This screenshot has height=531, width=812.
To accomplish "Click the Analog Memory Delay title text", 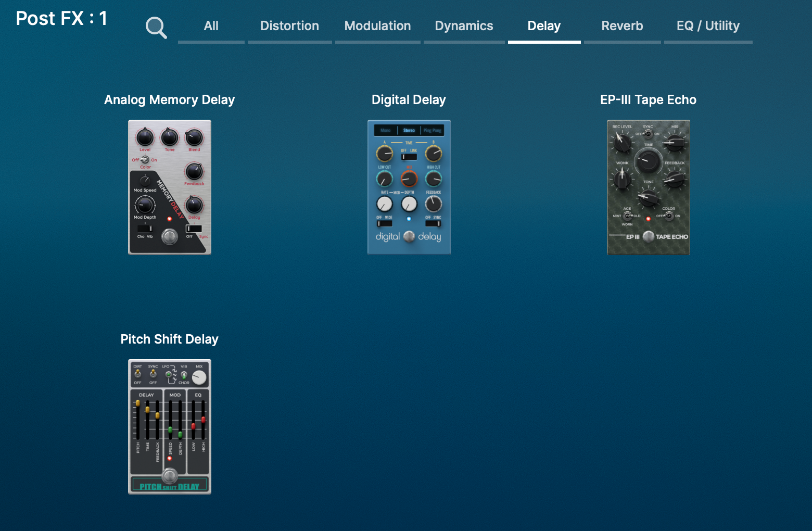I will [169, 100].
